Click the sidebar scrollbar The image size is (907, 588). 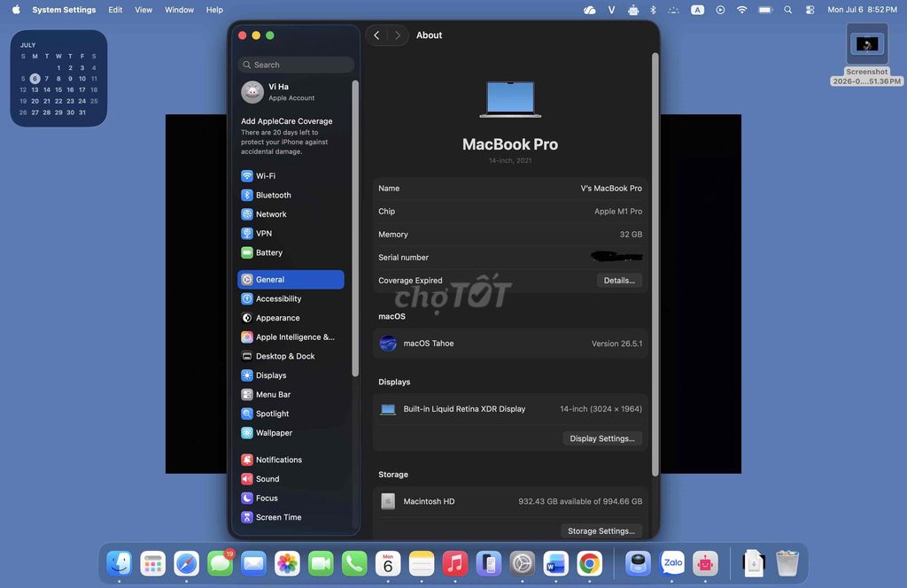tap(355, 228)
